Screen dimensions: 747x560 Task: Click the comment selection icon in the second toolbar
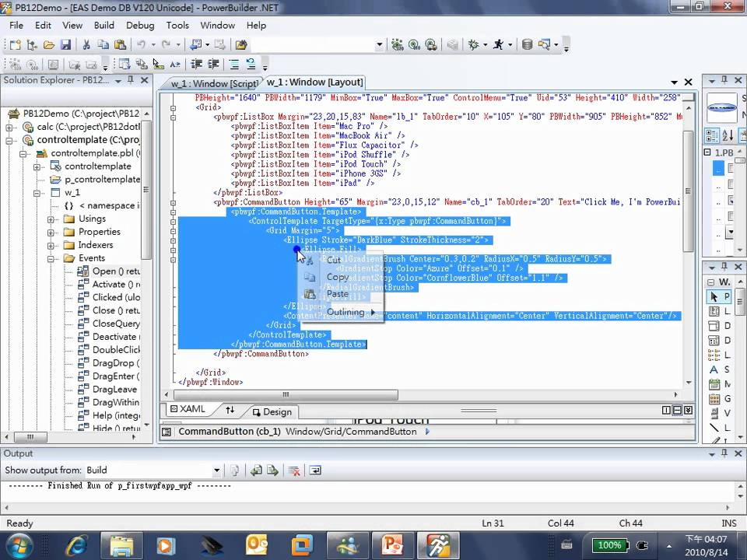pos(234,64)
